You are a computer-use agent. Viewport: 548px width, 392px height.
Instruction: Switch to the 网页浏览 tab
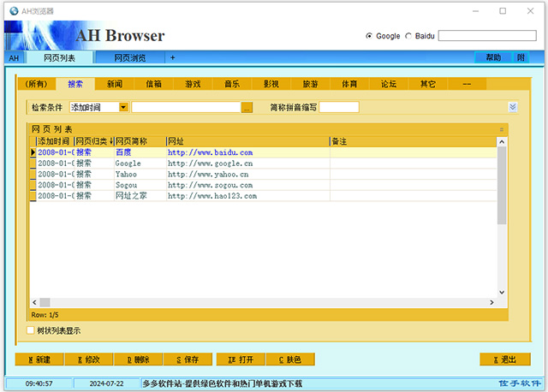coord(130,57)
